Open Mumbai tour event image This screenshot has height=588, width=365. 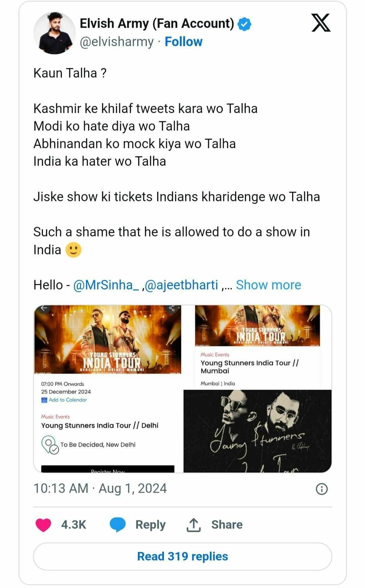258,346
